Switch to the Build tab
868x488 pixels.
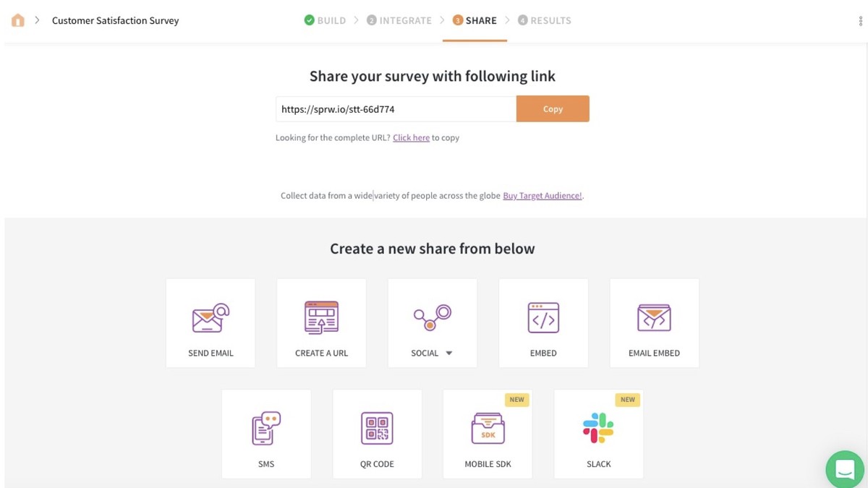pos(325,20)
